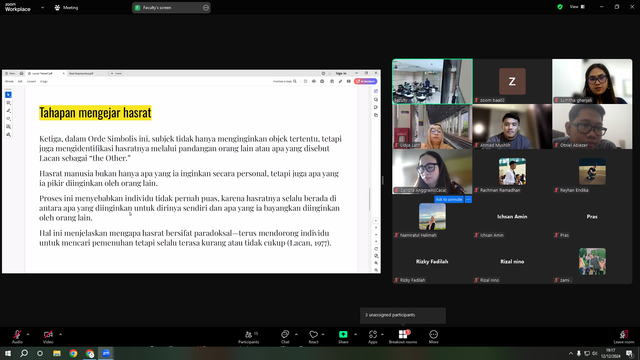The image size is (640, 360).
Task: Click Namiratul Halimah's profile picture
Action: click(432, 216)
